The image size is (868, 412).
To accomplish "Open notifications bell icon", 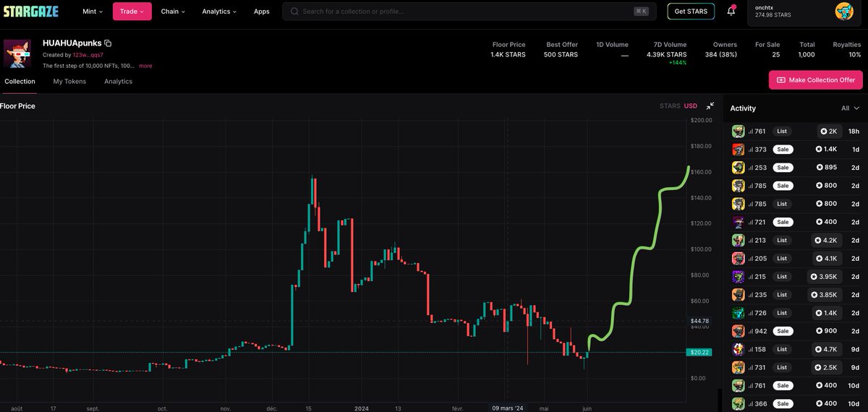I will [731, 11].
